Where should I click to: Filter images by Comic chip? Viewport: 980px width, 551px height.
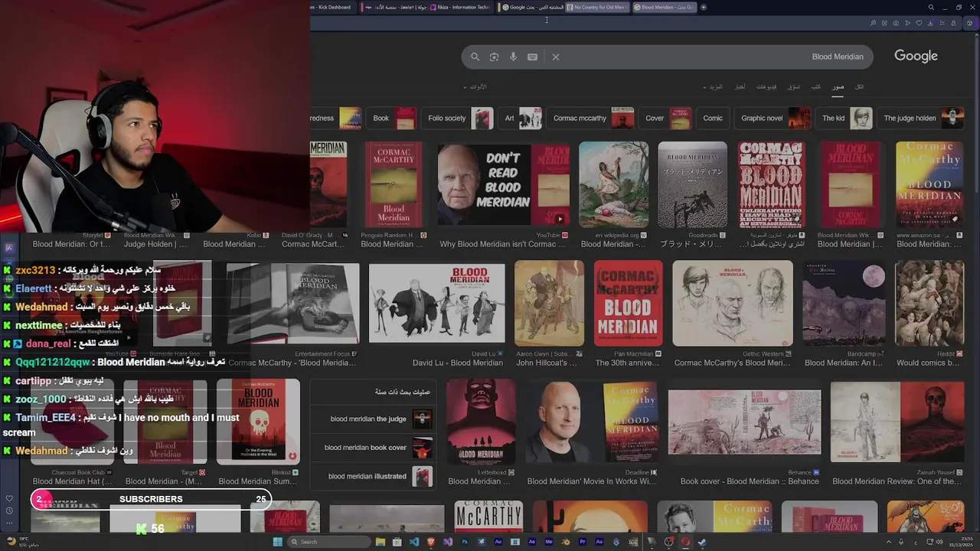pos(713,119)
